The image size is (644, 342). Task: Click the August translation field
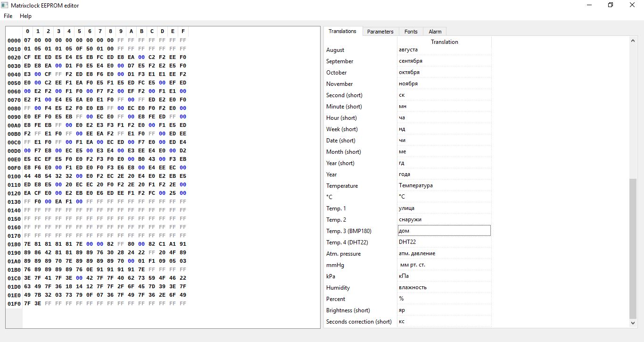pyautogui.click(x=444, y=50)
